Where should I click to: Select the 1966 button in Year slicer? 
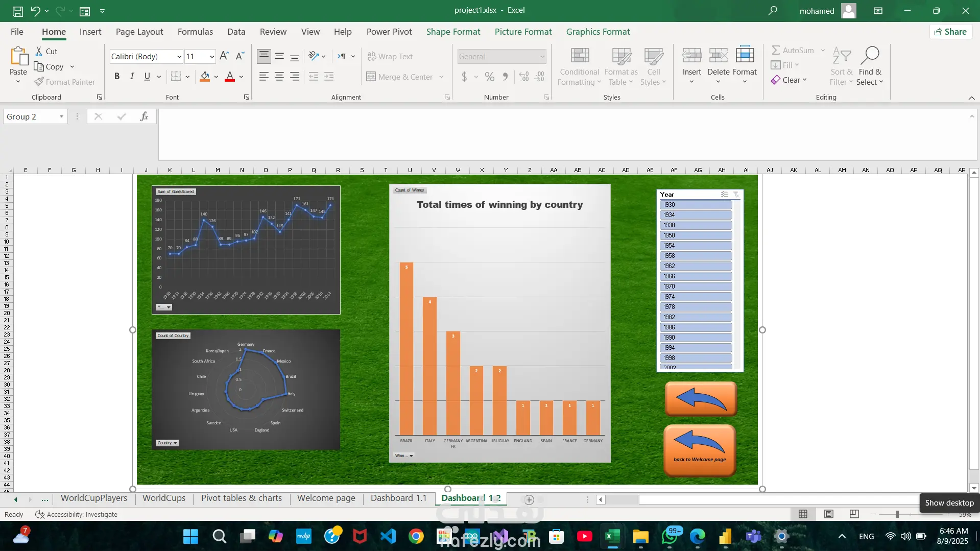(x=696, y=276)
